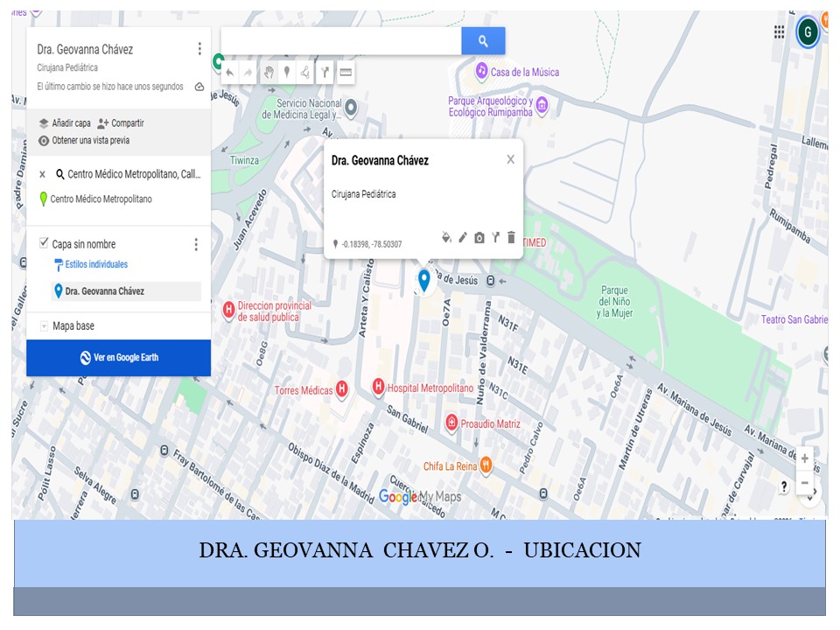Viewport: 840px width, 630px height.
Task: Click Añadir capa
Action: (x=64, y=123)
